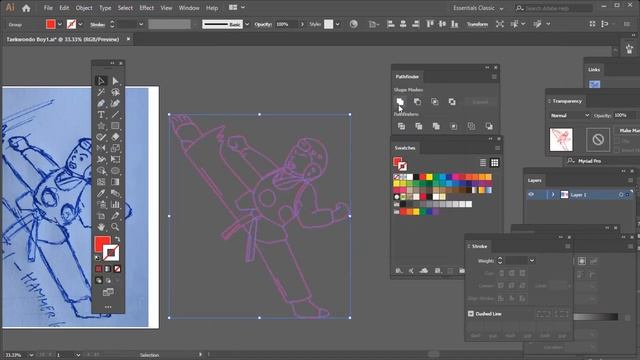Click Layer 1 target circle
Viewport: 640px width, 360px height.
tap(621, 195)
